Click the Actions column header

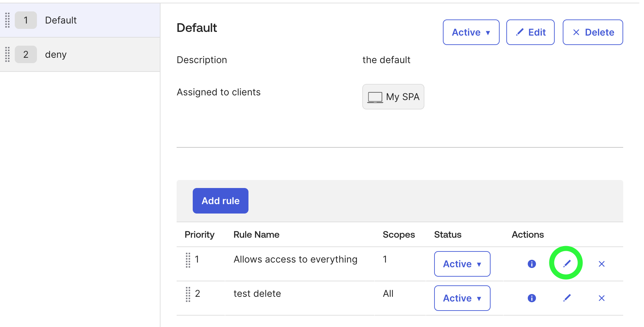[x=528, y=234]
